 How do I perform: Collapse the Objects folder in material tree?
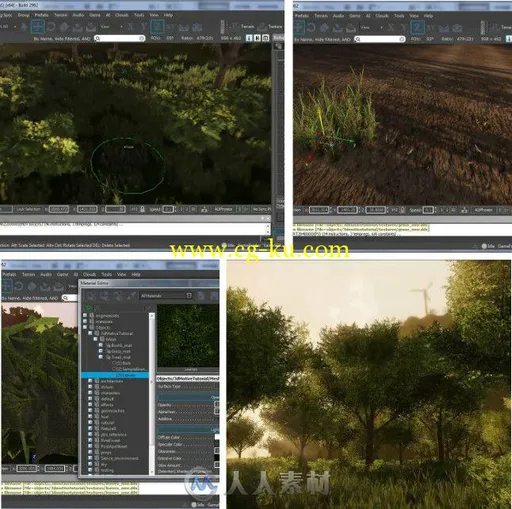pyautogui.click(x=85, y=327)
